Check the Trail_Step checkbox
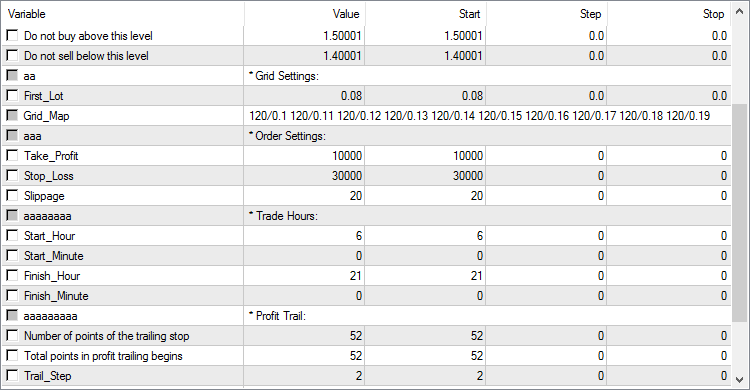750x390 pixels. click(x=12, y=376)
